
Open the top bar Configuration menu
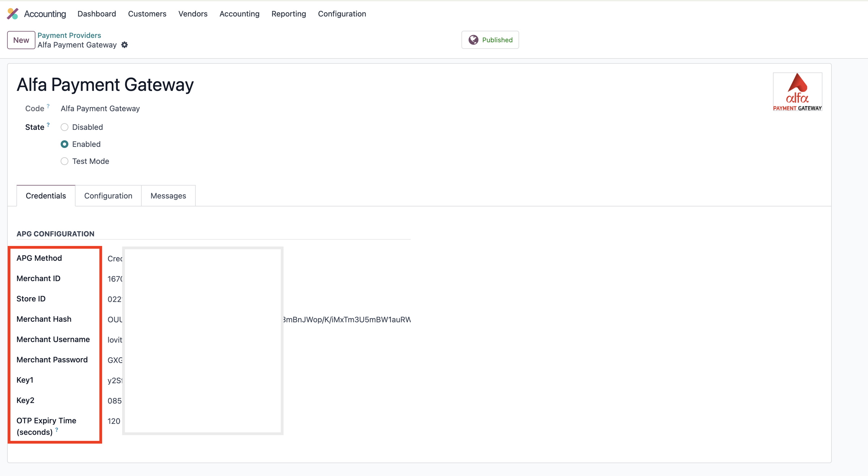[342, 14]
